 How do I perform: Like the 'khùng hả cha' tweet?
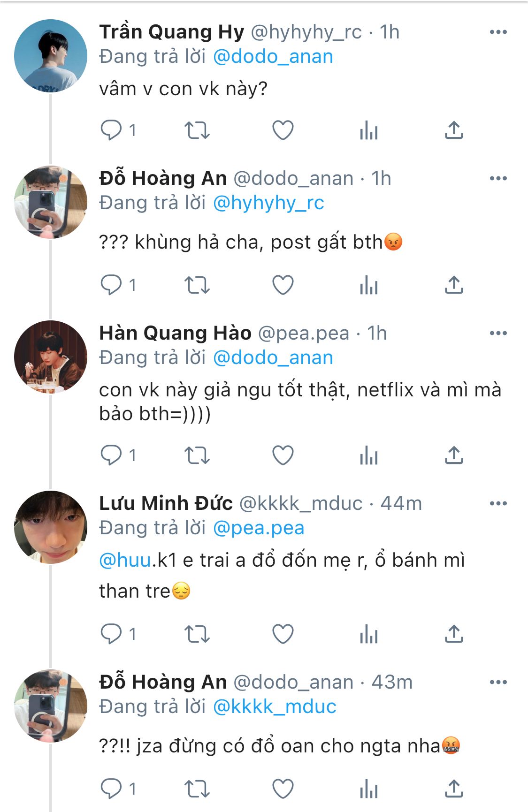[283, 285]
